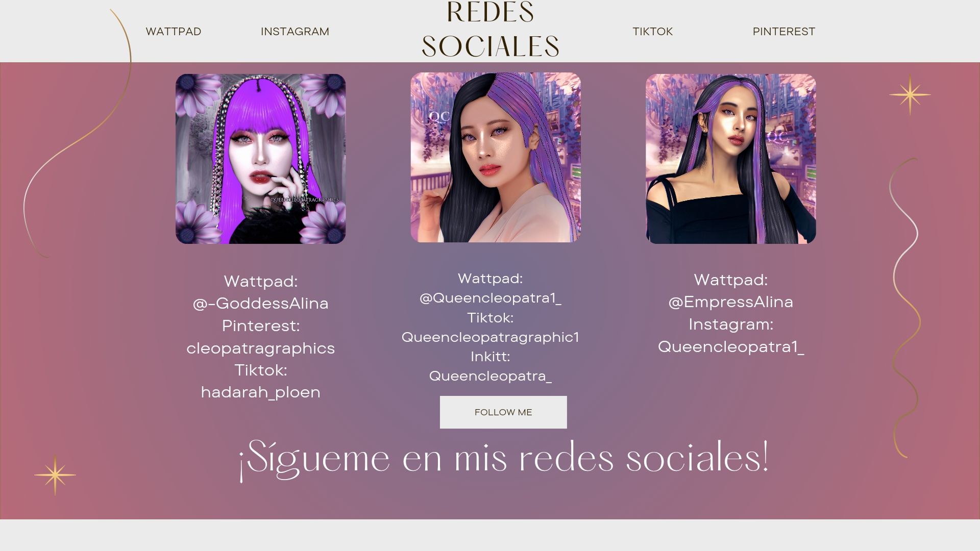Select the REDES SOCIALES title heading

tap(491, 29)
